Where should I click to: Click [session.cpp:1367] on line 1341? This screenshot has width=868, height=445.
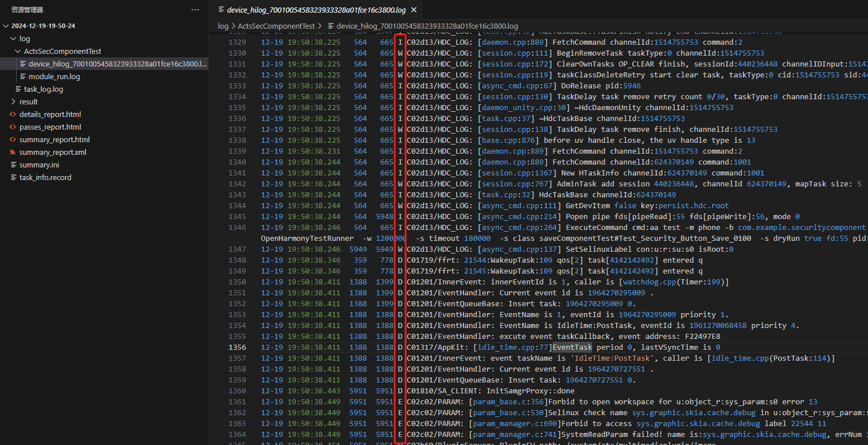(517, 173)
